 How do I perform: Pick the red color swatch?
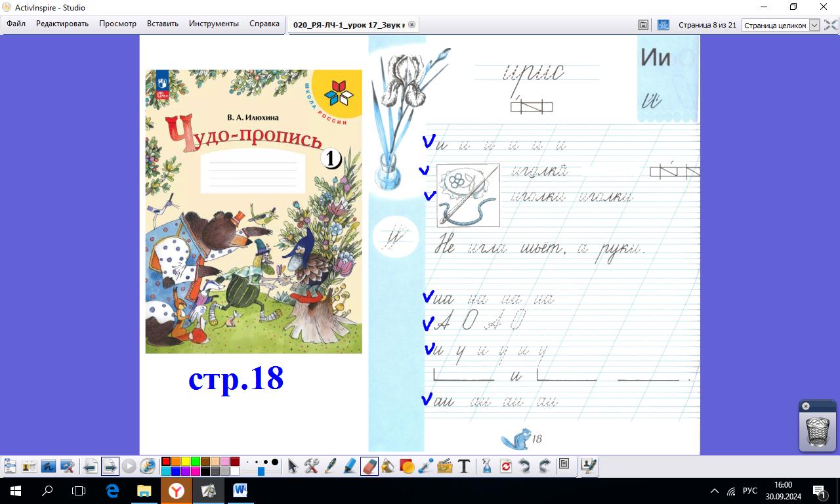[166, 461]
